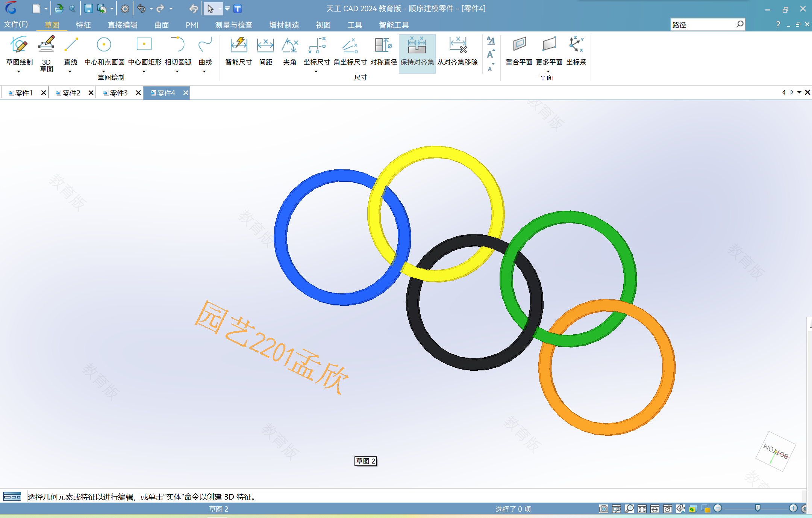Expand the 相切圆弧 dropdown arrow
This screenshot has height=518, width=812.
[x=177, y=71]
